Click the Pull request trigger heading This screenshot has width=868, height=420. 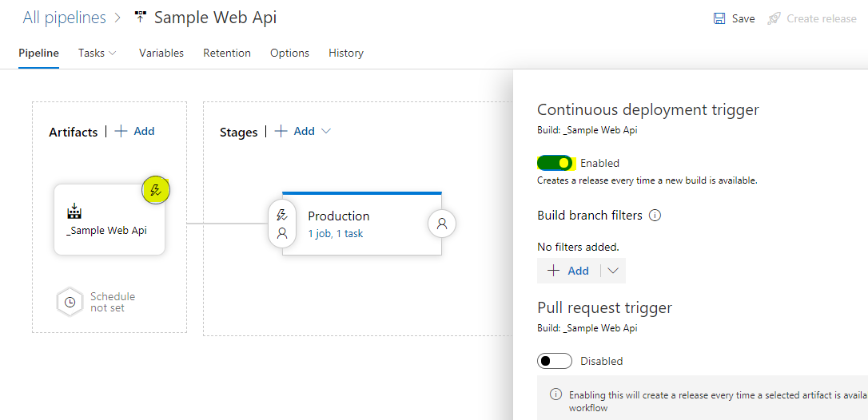pos(604,307)
